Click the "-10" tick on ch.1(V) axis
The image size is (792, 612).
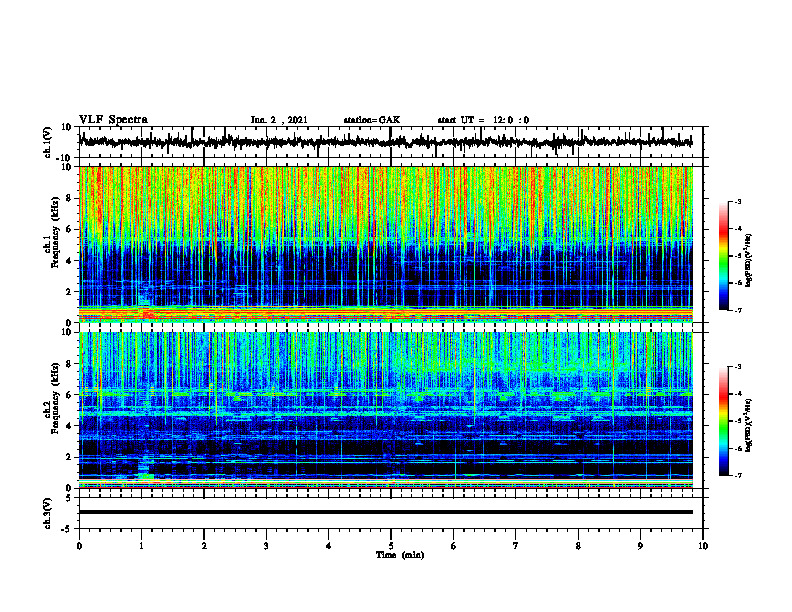[65, 157]
